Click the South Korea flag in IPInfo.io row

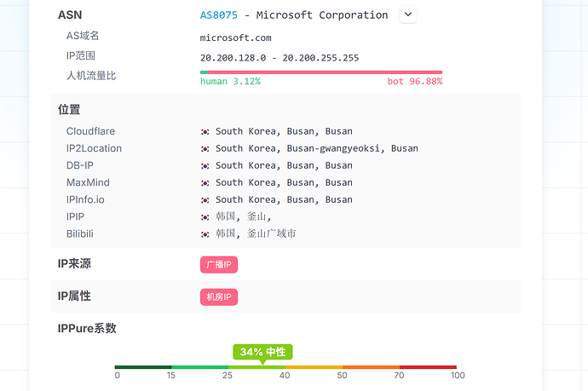click(205, 200)
